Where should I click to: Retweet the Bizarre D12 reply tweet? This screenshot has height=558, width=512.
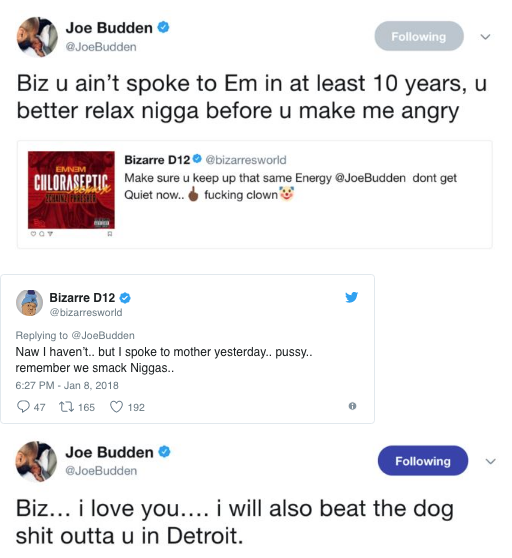click(x=67, y=406)
